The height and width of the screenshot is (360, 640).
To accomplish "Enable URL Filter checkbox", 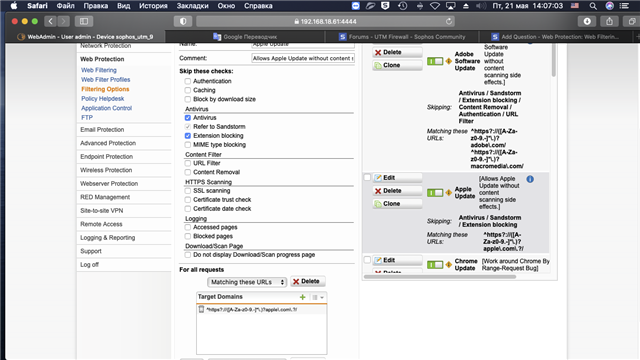I will [x=188, y=163].
